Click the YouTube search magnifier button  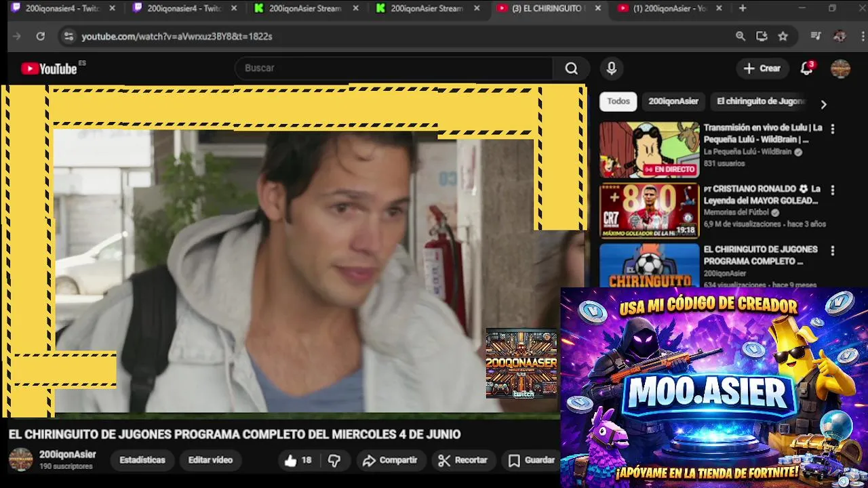(571, 68)
